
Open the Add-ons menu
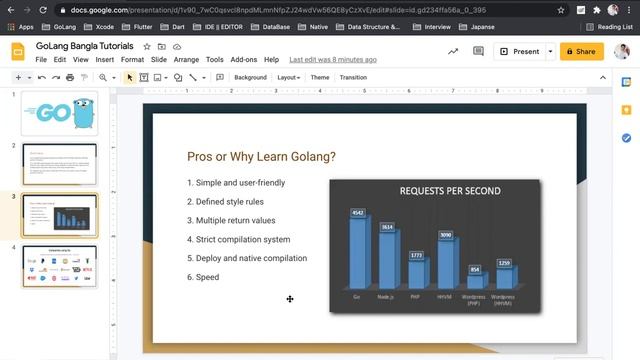point(244,60)
